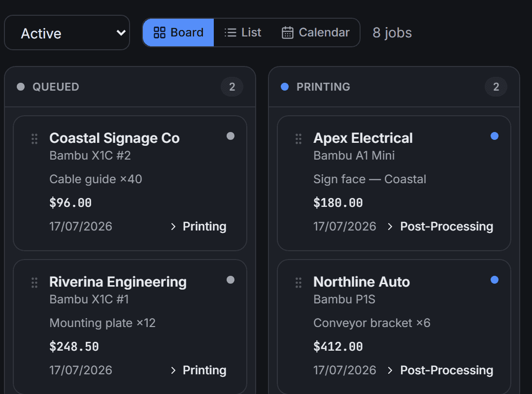Click the due date on Coastal Signage Co card
Viewport: 532px width, 394px height.
81,227
